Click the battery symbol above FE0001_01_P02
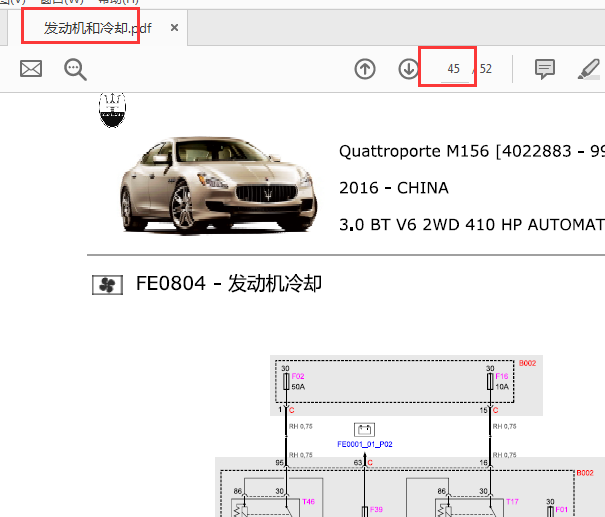The image size is (605, 517). (364, 429)
